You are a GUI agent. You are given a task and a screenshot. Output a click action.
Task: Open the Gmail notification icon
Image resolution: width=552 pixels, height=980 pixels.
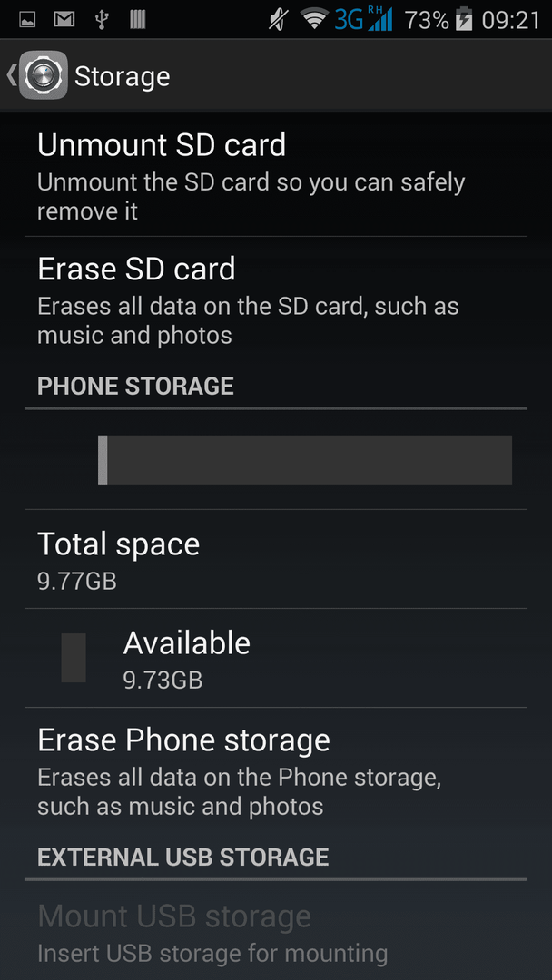pos(64,20)
